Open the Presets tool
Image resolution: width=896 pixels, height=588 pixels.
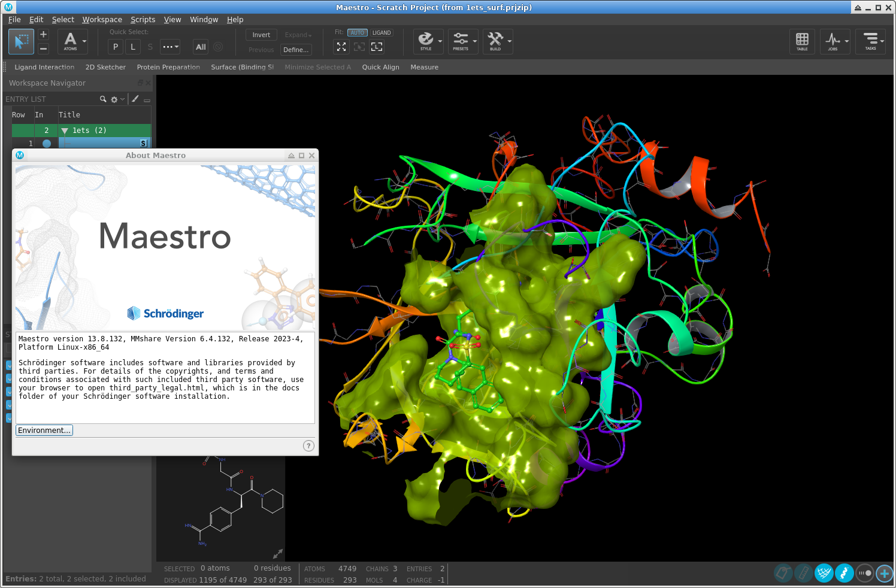pos(461,41)
